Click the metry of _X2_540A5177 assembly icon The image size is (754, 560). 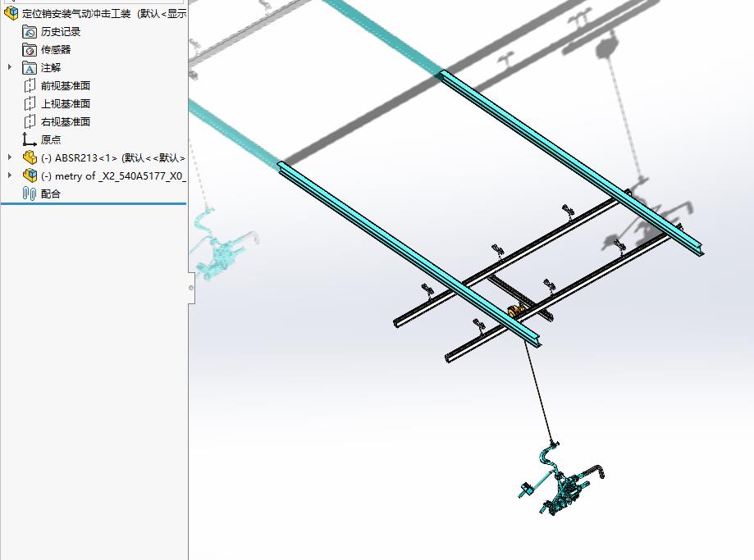point(30,175)
